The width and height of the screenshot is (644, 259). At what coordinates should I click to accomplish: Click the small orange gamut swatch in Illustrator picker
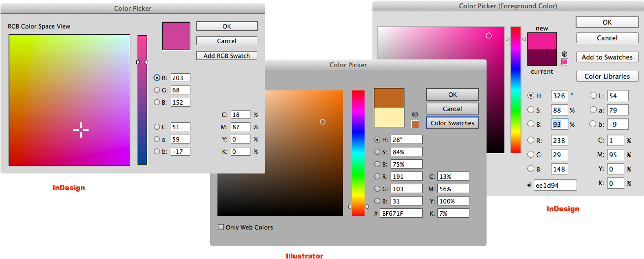click(415, 124)
